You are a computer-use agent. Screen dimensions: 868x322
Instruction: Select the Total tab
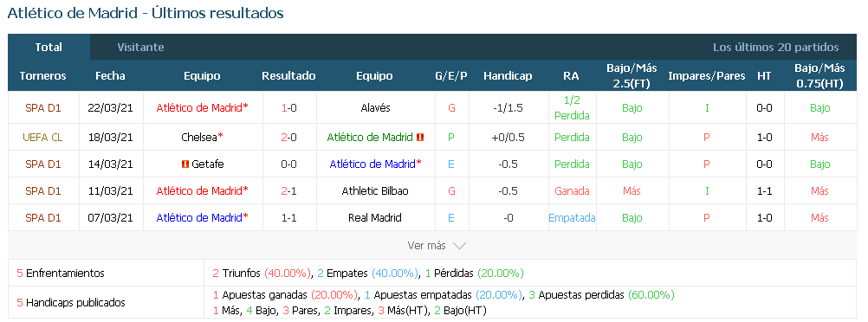49,47
